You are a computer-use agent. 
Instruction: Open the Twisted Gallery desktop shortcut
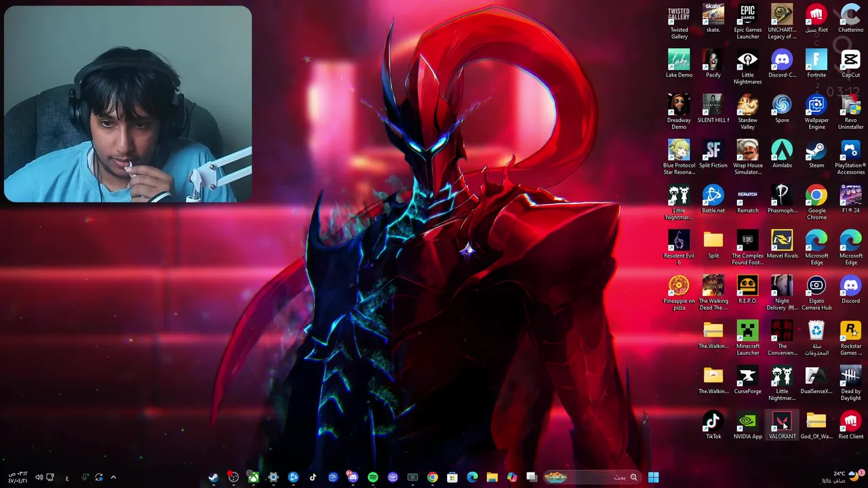click(x=679, y=22)
